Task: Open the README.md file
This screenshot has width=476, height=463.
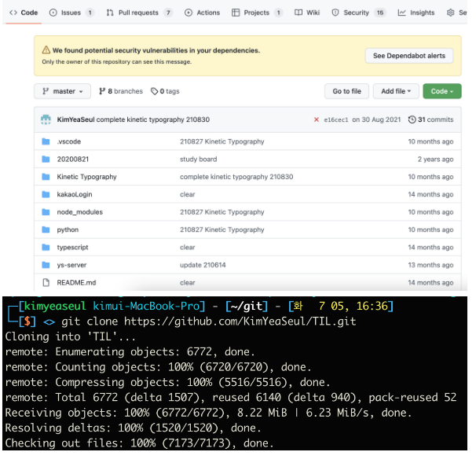Action: (76, 282)
